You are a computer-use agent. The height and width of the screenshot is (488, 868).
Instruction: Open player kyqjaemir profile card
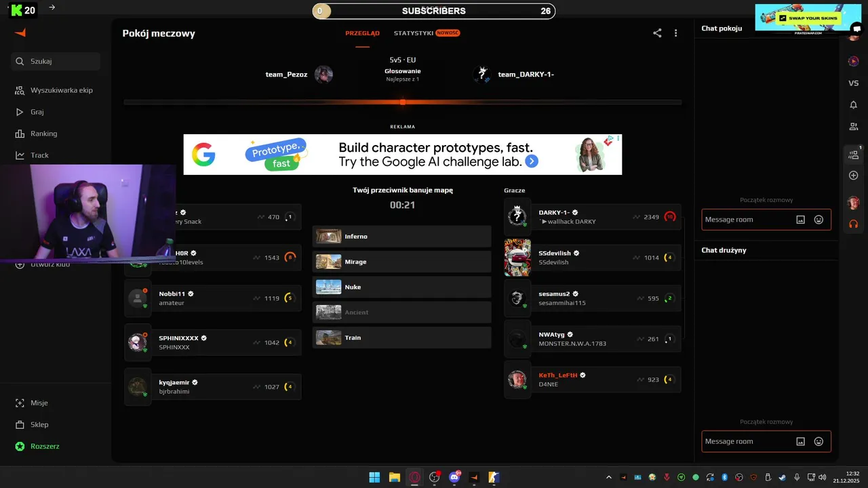click(x=227, y=386)
